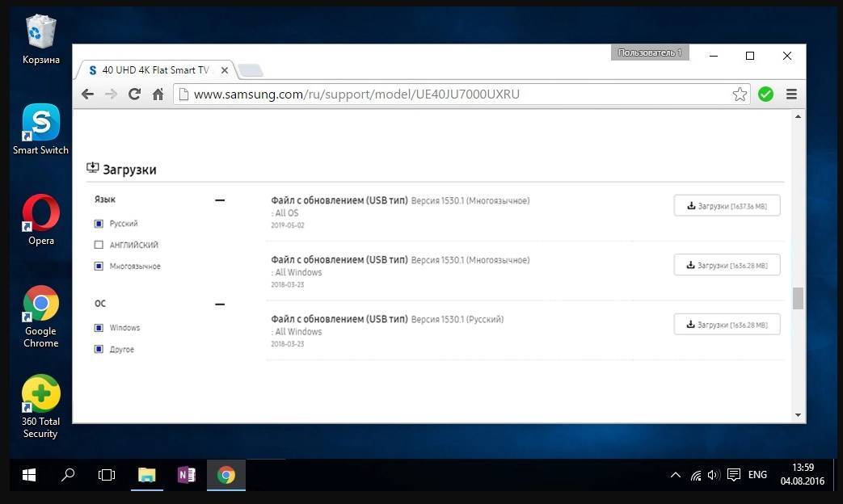The height and width of the screenshot is (504, 843).
Task: Open the Action Center notifications icon
Action: coord(734,474)
